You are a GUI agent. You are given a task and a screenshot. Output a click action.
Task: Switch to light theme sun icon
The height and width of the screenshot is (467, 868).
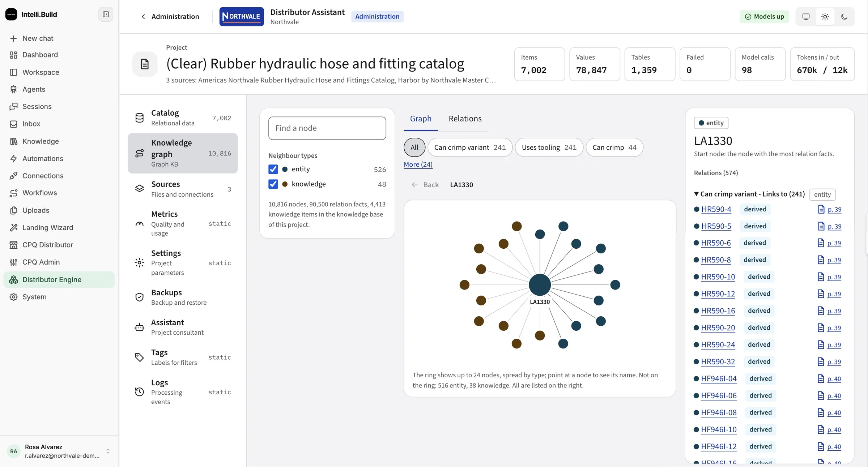coord(825,17)
